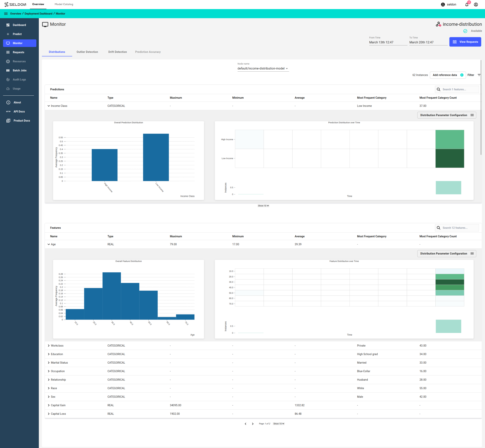Click the search icon in Predictions table
This screenshot has width=485, height=448.
pyautogui.click(x=438, y=89)
